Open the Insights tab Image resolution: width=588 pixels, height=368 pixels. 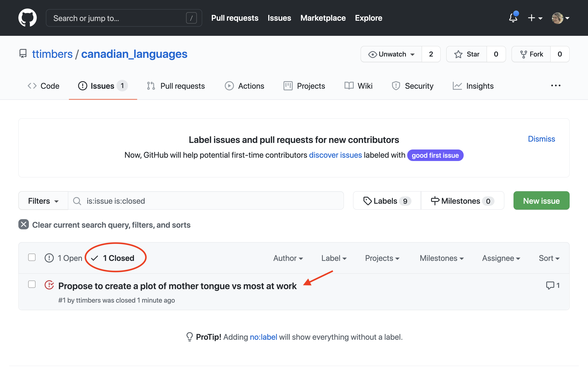pyautogui.click(x=473, y=86)
